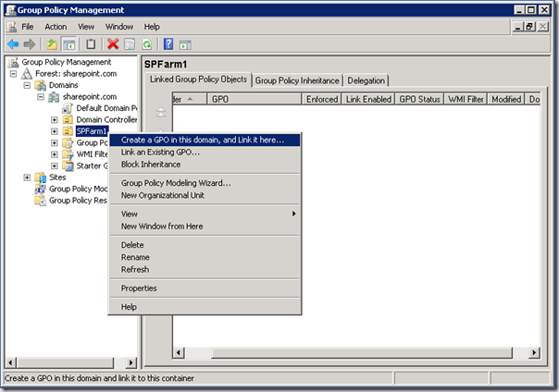Click the red Delete X toolbar icon

(113, 44)
